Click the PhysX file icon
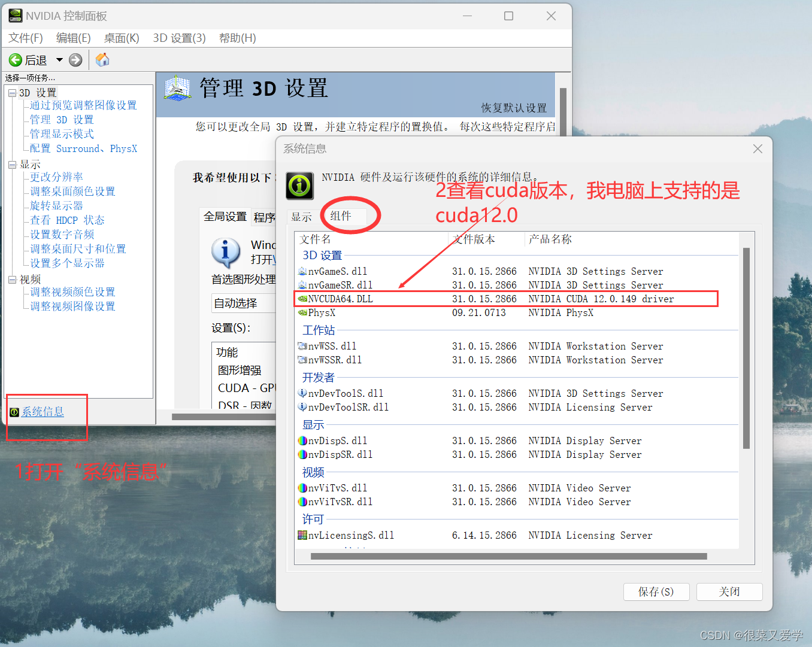The height and width of the screenshot is (647, 812). point(302,312)
